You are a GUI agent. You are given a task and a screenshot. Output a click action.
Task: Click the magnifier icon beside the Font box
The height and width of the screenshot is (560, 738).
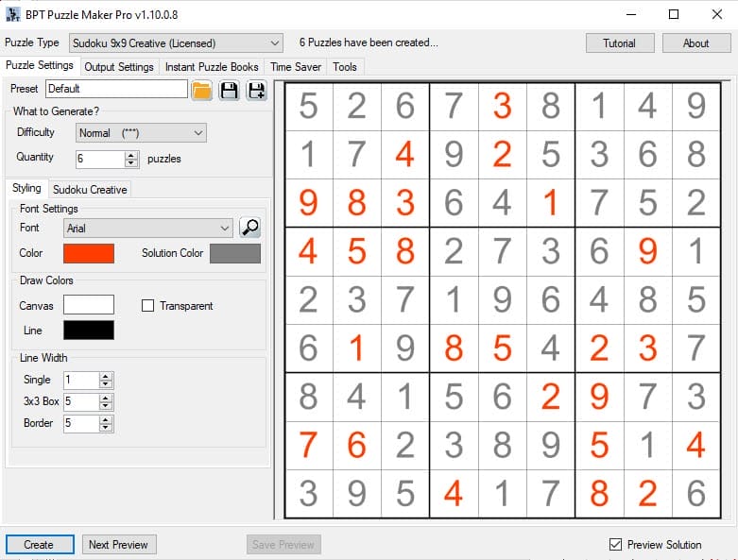(249, 228)
